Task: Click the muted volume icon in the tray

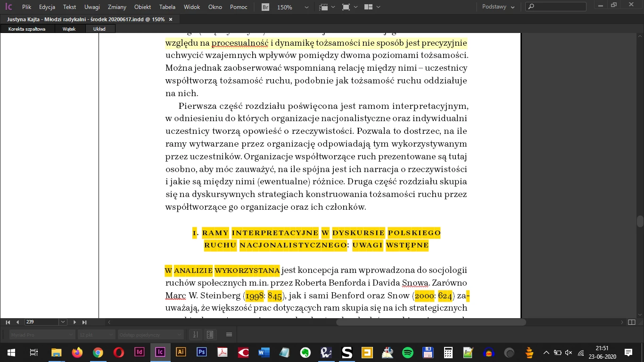Action: 569,352
